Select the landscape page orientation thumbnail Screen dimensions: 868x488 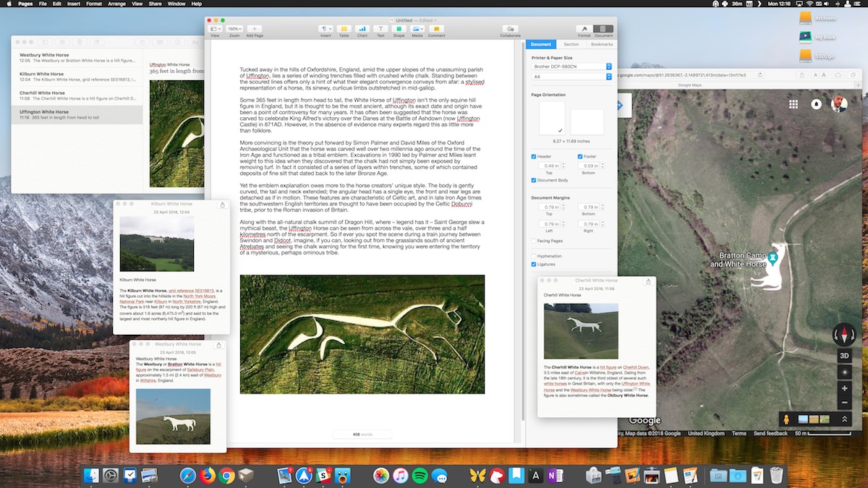(587, 122)
